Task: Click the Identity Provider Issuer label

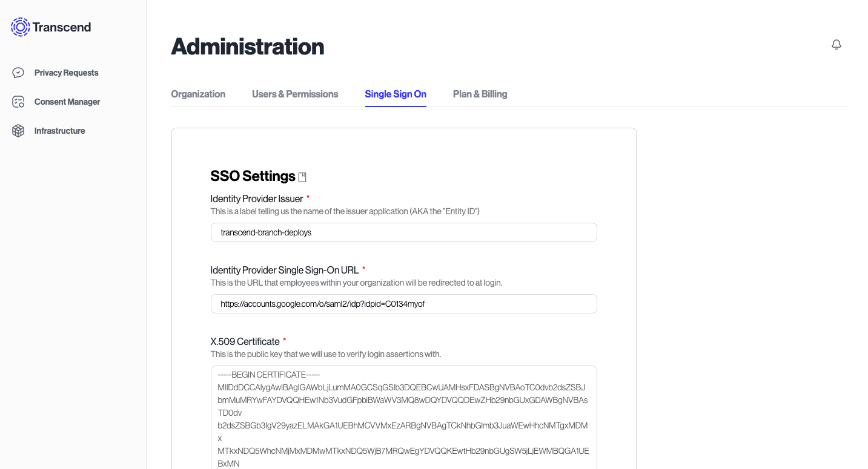Action: point(256,198)
